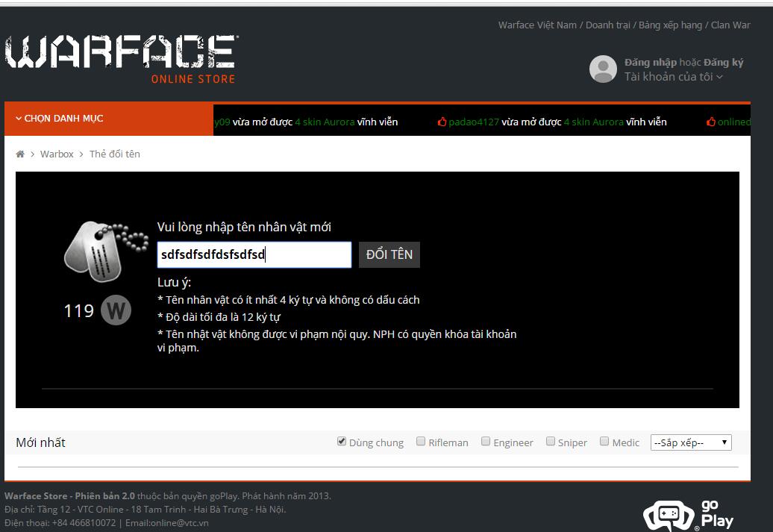Click Thẻ đổi tên breadcrumb
The image size is (773, 532).
pos(114,154)
